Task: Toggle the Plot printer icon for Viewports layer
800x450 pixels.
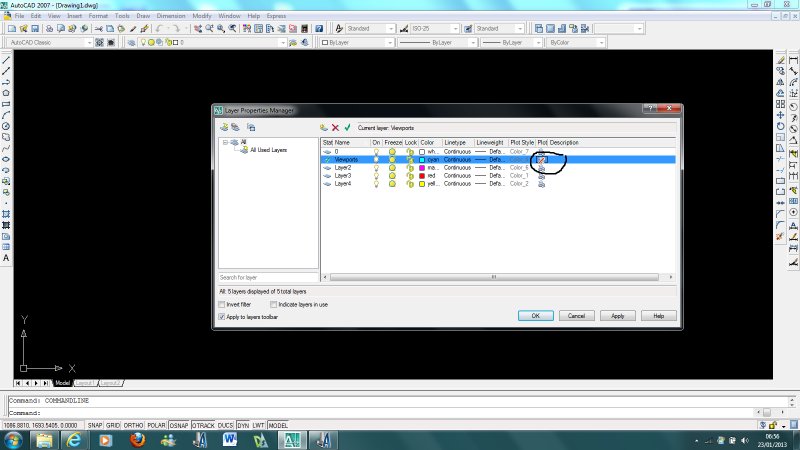Action: [541, 160]
